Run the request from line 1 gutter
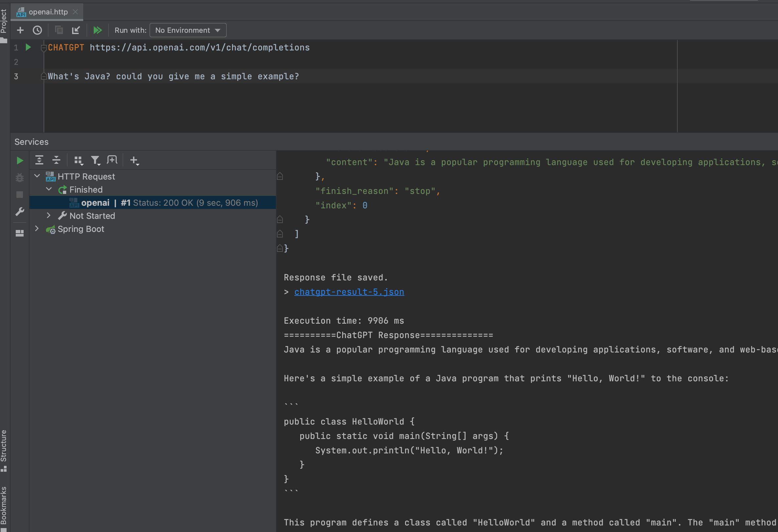The image size is (778, 532). (x=29, y=47)
